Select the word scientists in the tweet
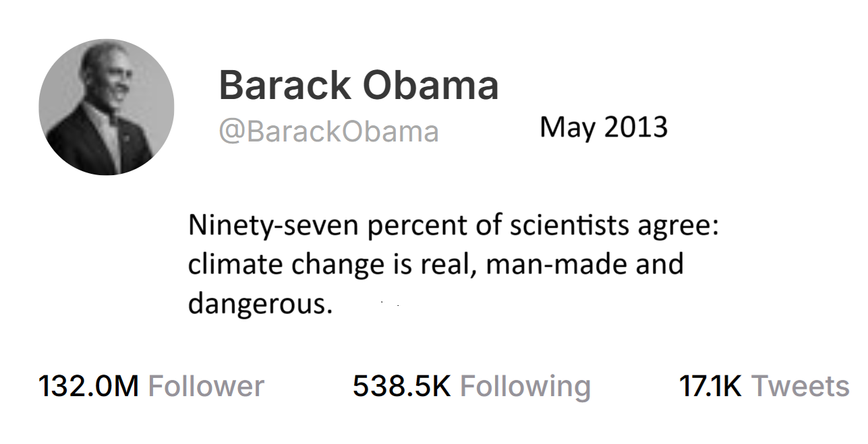Image resolution: width=868 pixels, height=444 pixels. [x=568, y=225]
